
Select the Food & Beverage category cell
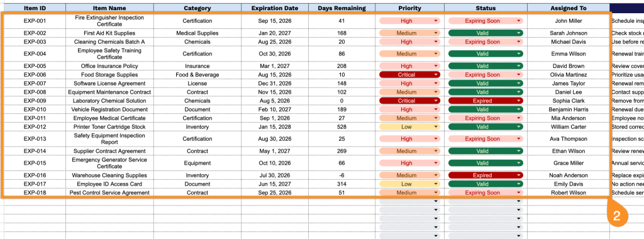[x=197, y=75]
